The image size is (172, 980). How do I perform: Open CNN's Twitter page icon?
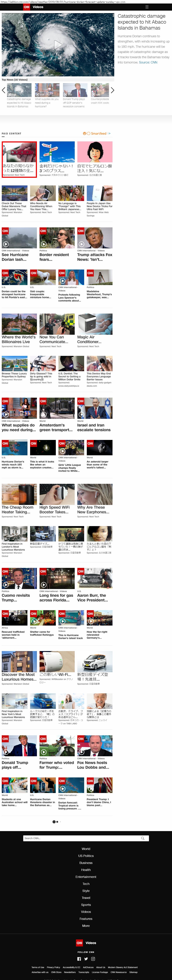(86, 959)
